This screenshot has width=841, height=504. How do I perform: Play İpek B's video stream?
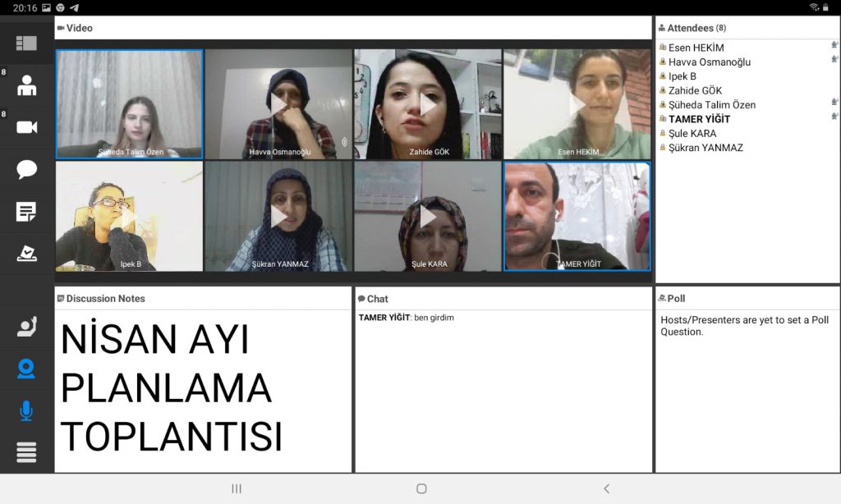coord(129,216)
